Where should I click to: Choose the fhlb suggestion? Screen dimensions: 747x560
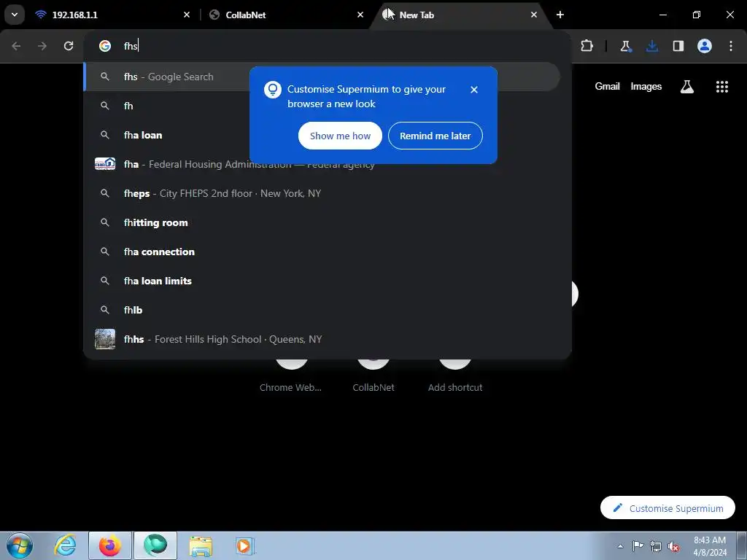pyautogui.click(x=322, y=310)
